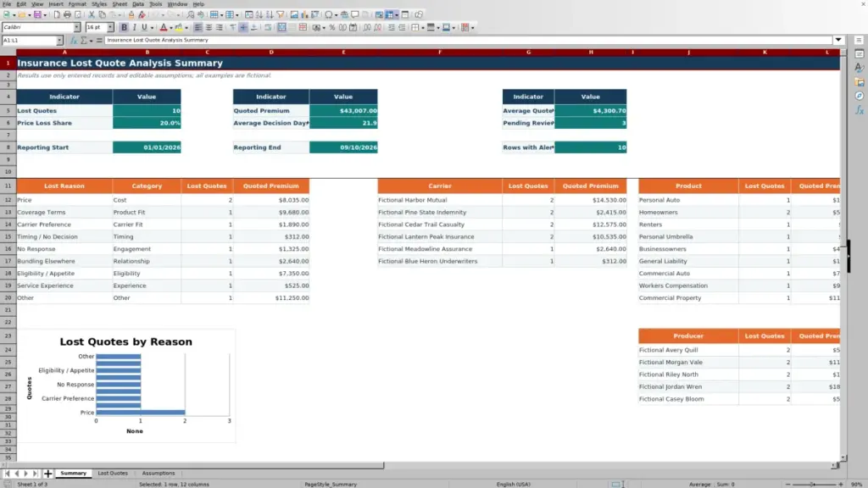This screenshot has width=868, height=488.
Task: Toggle Underline formatting
Action: (144, 28)
